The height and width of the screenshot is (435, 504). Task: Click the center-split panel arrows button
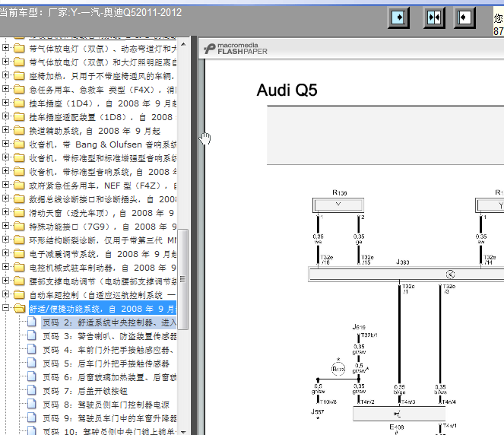click(434, 17)
